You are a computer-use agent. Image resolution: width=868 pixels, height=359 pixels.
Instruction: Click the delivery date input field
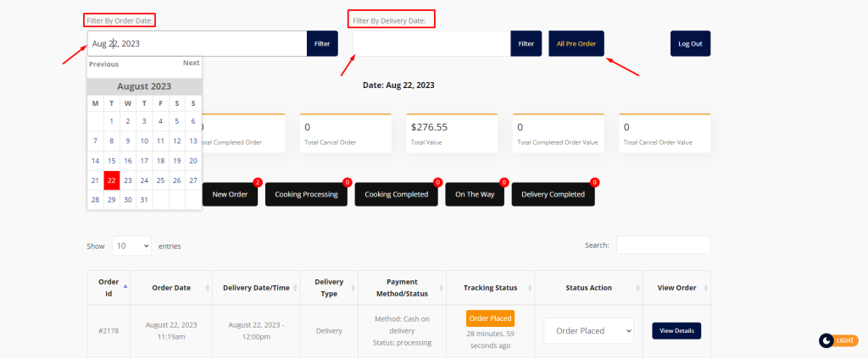[x=431, y=43]
